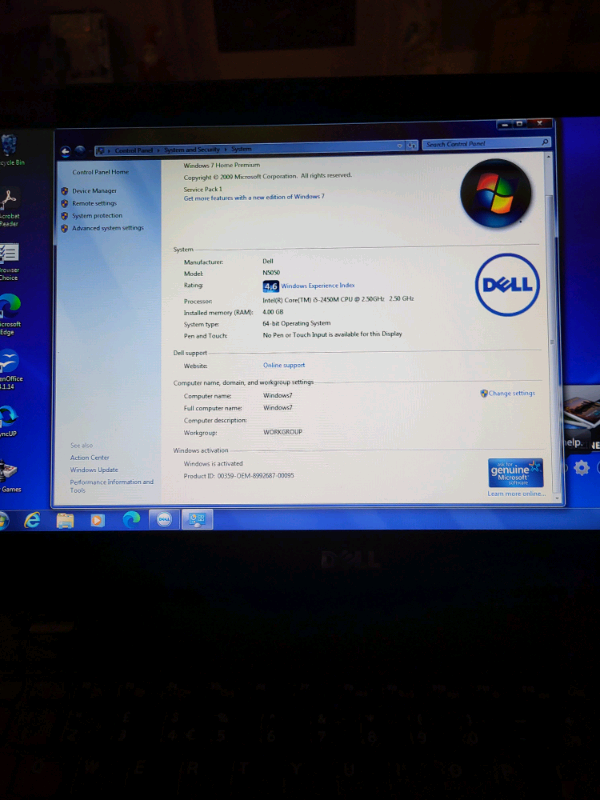Click the WORKGROUP value
The height and width of the screenshot is (800, 600).
coord(283,432)
